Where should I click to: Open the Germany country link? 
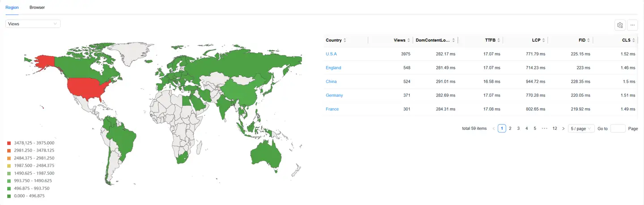(334, 95)
